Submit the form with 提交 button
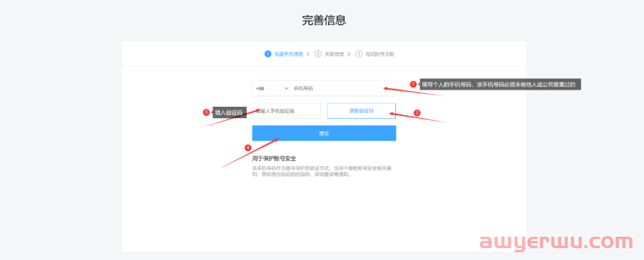The image size is (644, 260). [x=324, y=133]
